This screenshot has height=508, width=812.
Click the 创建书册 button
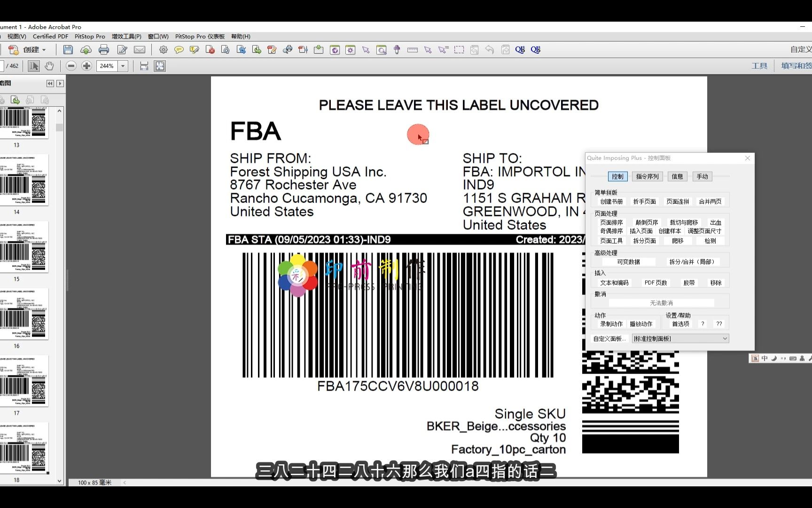(x=611, y=201)
